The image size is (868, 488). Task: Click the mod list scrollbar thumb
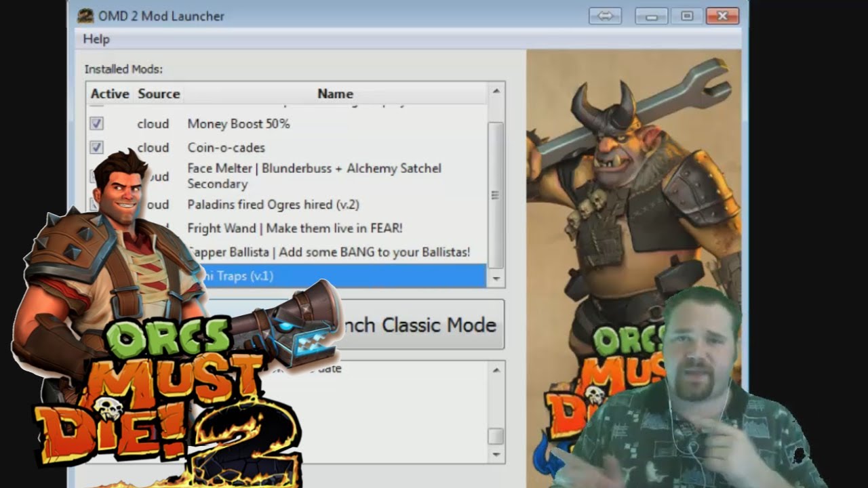(x=496, y=195)
